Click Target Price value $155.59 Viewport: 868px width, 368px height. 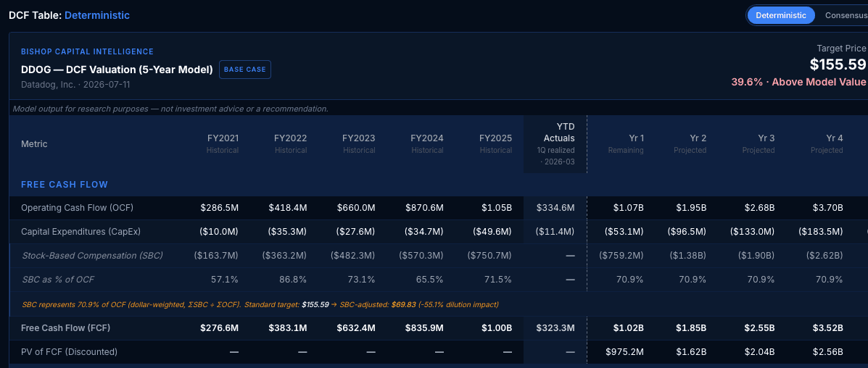point(838,64)
